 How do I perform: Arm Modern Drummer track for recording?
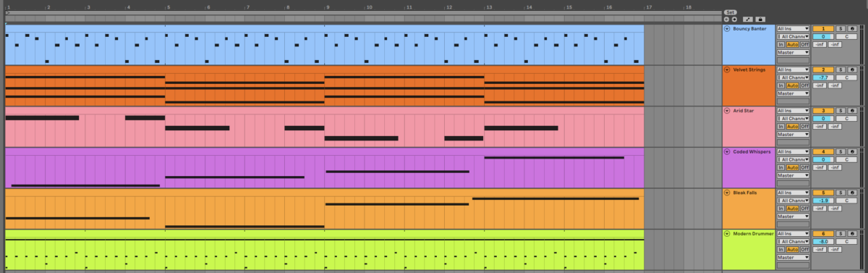tap(852, 233)
